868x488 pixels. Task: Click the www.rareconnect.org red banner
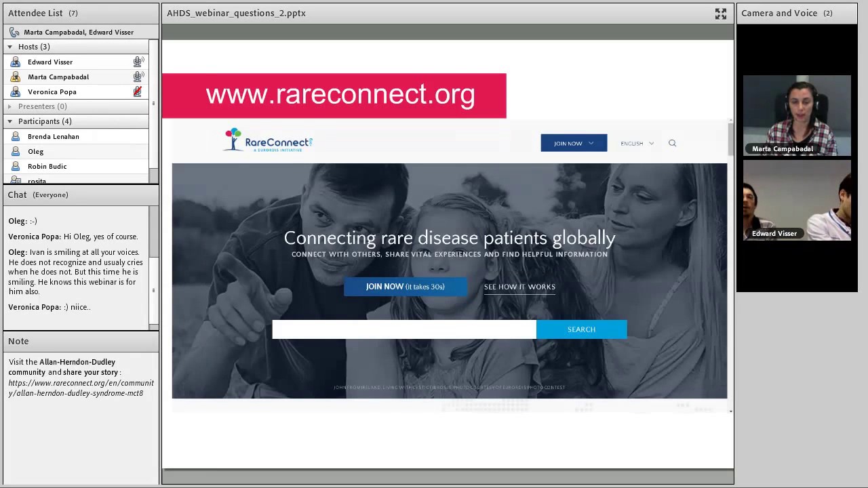tap(334, 96)
